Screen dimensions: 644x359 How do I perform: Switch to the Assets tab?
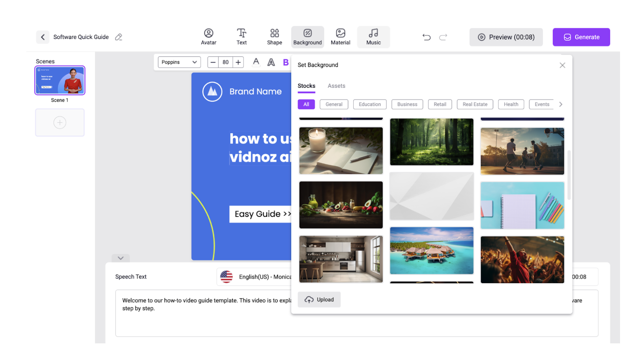336,86
